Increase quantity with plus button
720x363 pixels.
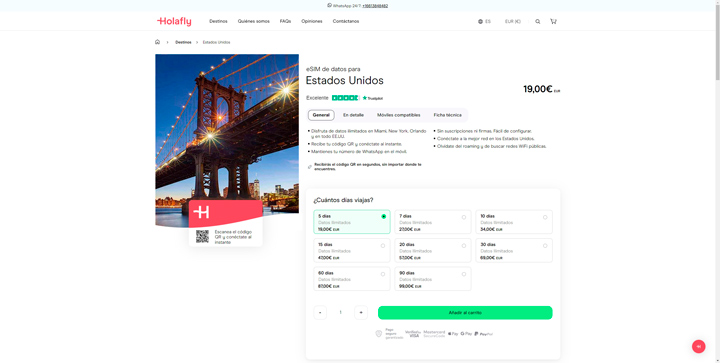point(361,313)
